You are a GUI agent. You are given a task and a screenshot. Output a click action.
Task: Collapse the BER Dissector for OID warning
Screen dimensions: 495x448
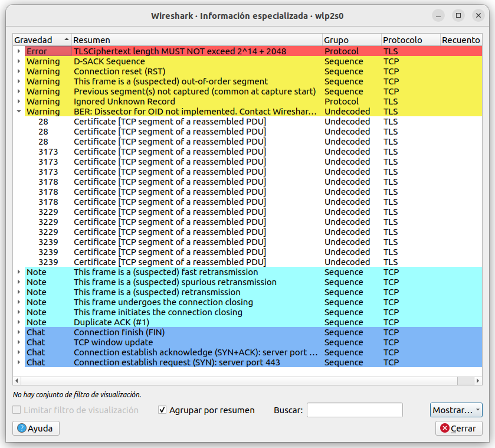[x=19, y=112]
